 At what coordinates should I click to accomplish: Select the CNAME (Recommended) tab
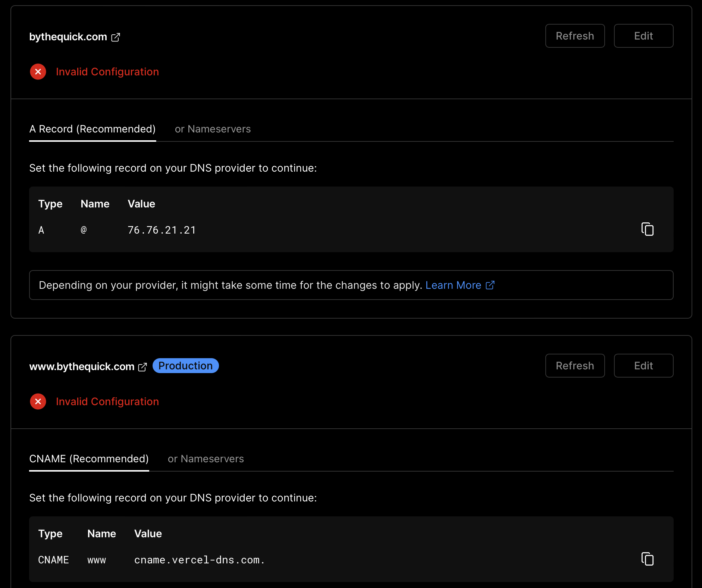(x=89, y=459)
